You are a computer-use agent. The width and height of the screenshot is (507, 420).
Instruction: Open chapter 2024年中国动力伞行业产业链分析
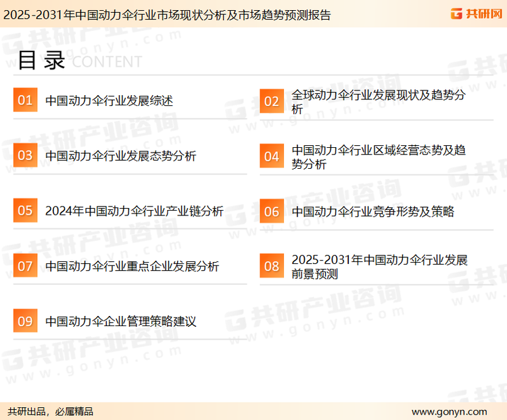(x=135, y=211)
